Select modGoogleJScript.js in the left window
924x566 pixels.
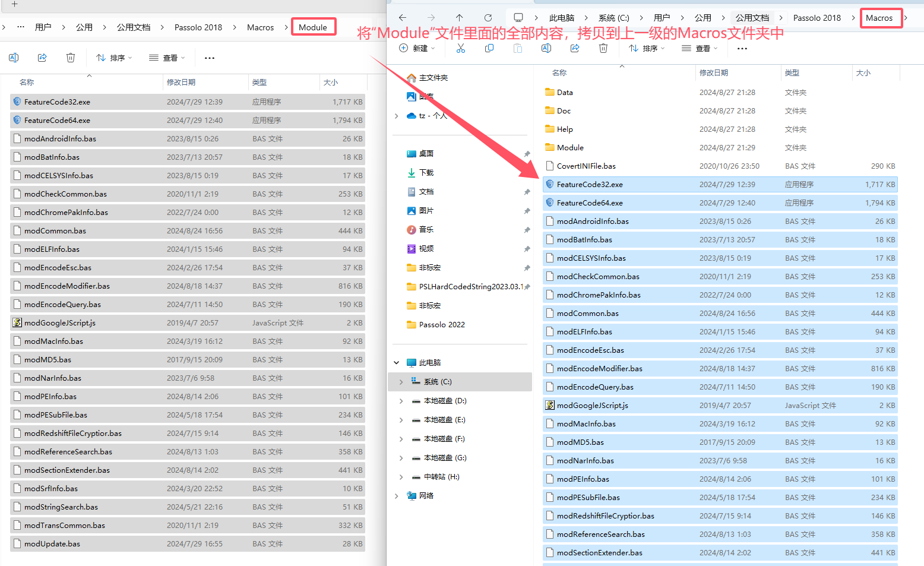coord(187,323)
